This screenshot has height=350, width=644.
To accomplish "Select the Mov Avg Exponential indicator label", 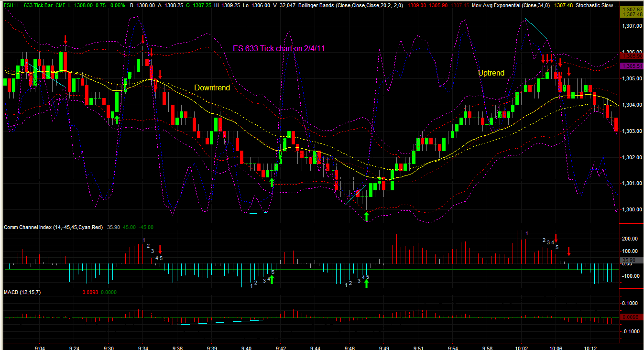I will point(510,5).
